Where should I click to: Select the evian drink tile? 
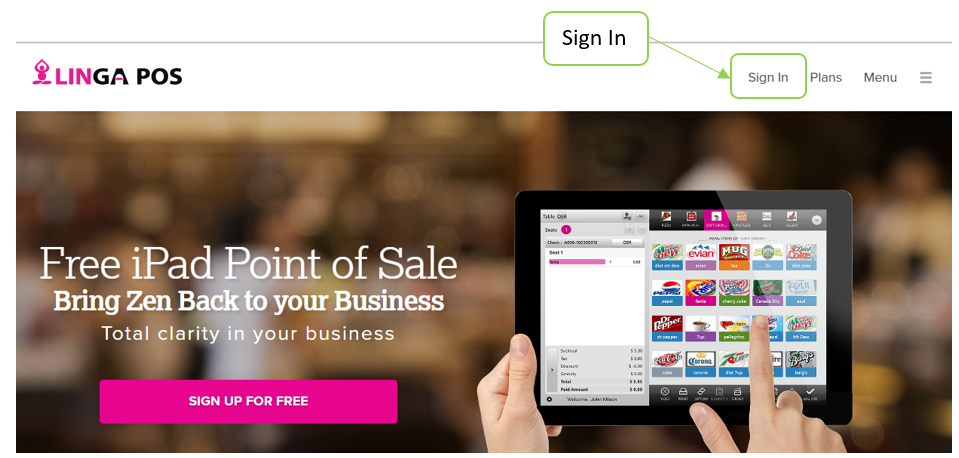pos(701,256)
